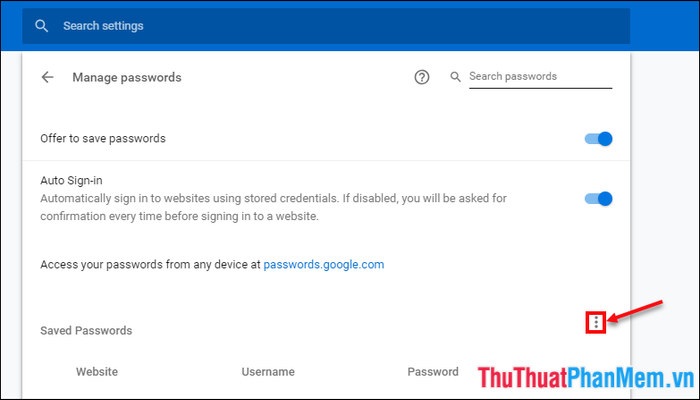Click the Offer to save passwords label
Screen dimensions: 700x400
click(x=103, y=138)
